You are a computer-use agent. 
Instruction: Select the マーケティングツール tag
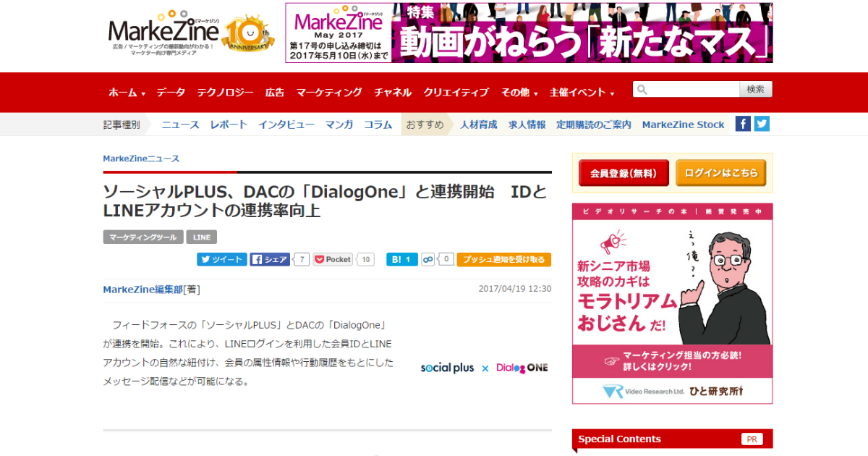(x=143, y=237)
